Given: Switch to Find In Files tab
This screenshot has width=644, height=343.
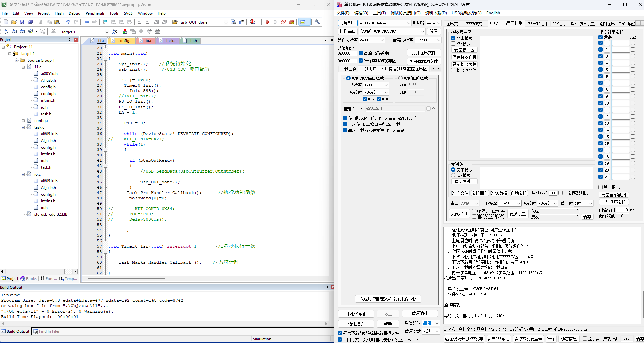Looking at the screenshot, I should click(47, 331).
